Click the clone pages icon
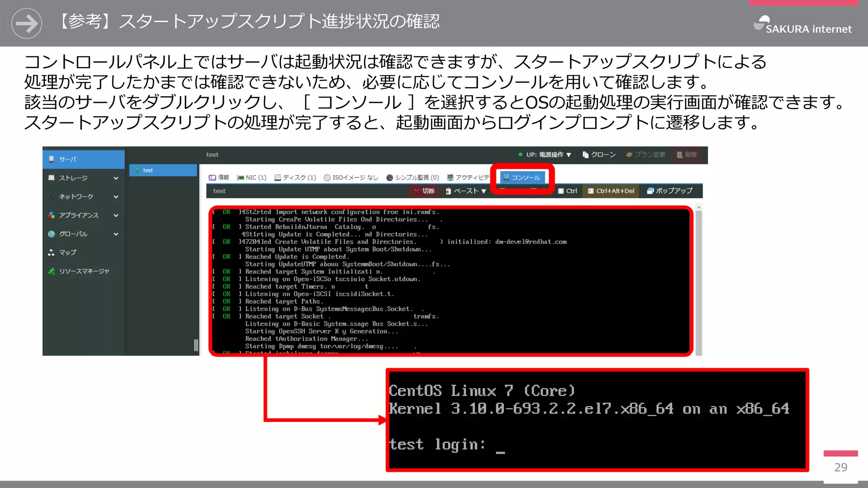 click(x=586, y=155)
